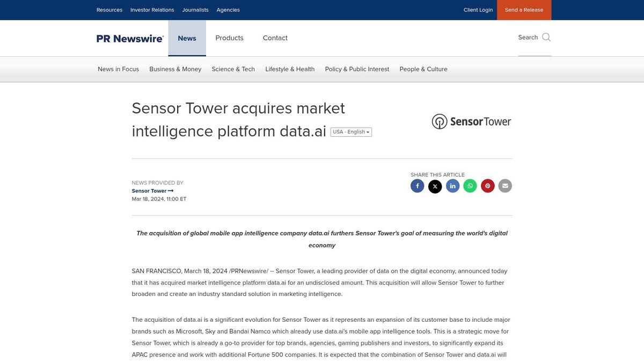Click the Sensor Tower company logo image
Image resolution: width=644 pixels, height=362 pixels.
471,121
